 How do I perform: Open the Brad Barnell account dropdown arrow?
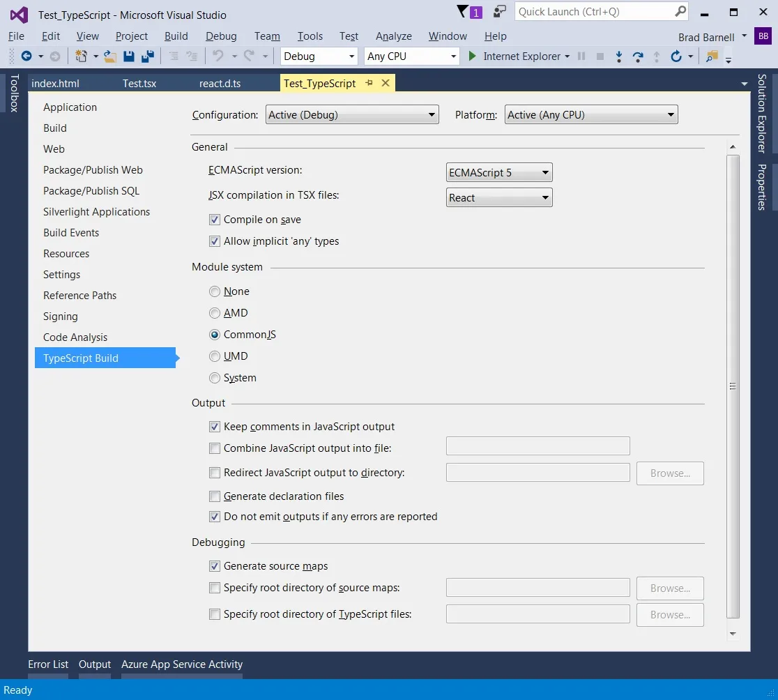click(744, 36)
